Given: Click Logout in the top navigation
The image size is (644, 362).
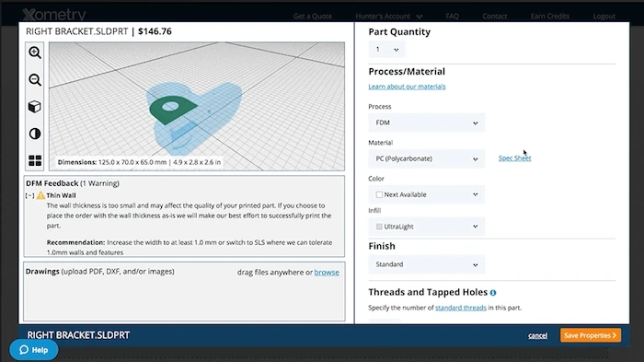Looking at the screenshot, I should click(x=604, y=17).
